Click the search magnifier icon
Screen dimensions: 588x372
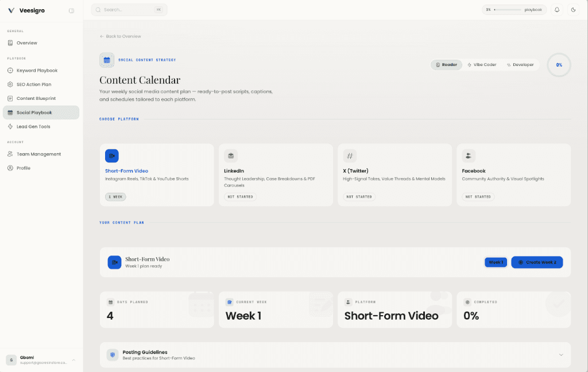tap(98, 10)
